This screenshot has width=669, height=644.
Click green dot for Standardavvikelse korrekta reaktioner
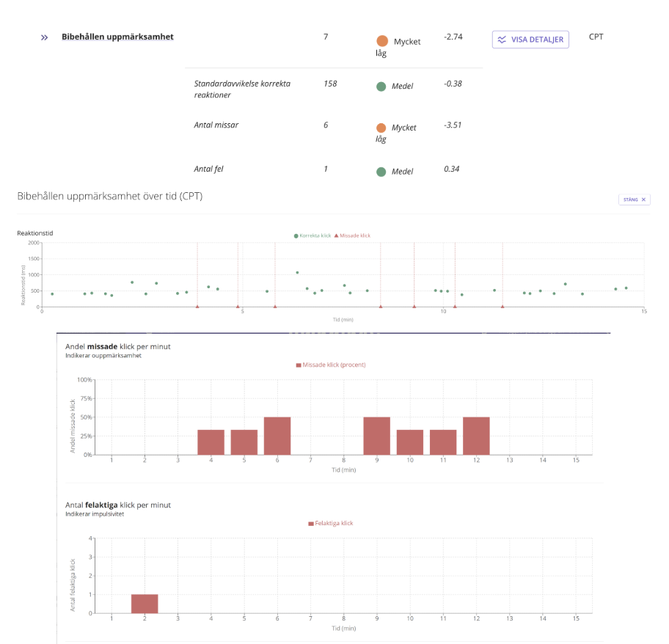tap(381, 87)
